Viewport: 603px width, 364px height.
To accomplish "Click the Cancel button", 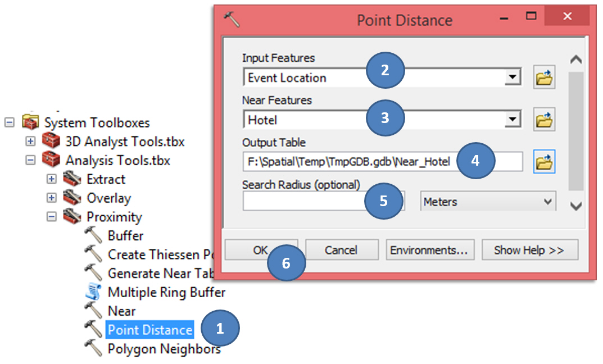I will coord(342,250).
